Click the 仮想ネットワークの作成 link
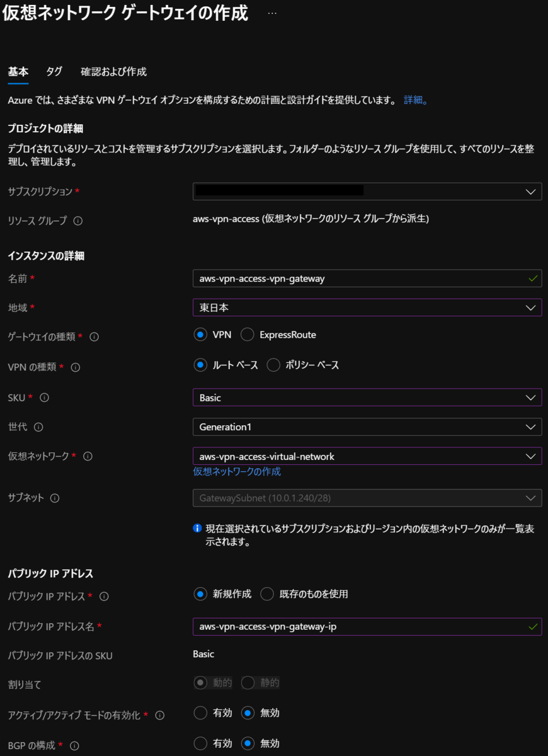 point(237,471)
